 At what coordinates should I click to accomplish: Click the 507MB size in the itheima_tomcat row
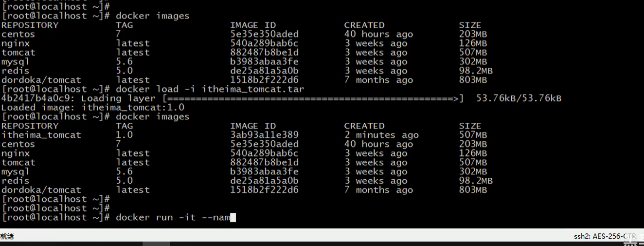tap(473, 135)
